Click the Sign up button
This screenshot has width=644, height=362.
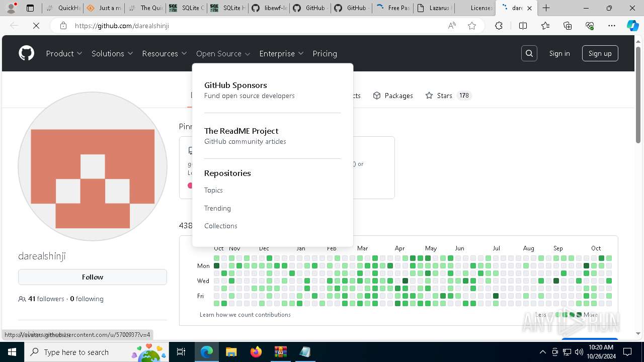[600, 53]
